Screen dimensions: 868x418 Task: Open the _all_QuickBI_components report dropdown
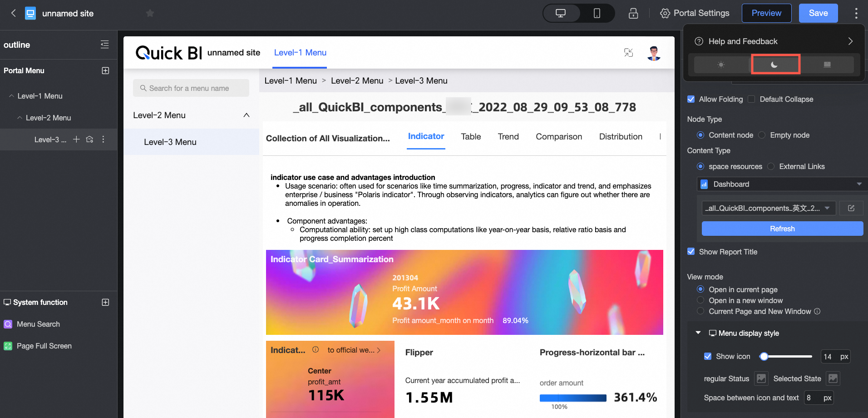[769, 208]
